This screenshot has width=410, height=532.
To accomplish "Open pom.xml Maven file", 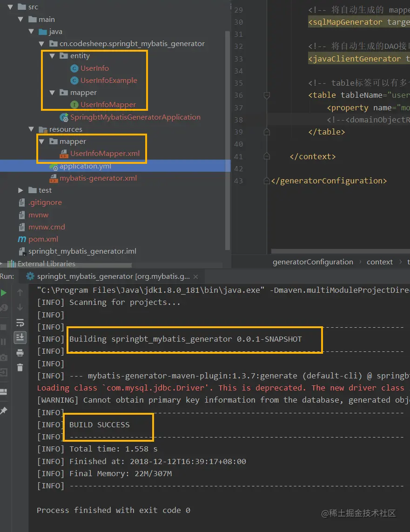I will click(x=43, y=239).
